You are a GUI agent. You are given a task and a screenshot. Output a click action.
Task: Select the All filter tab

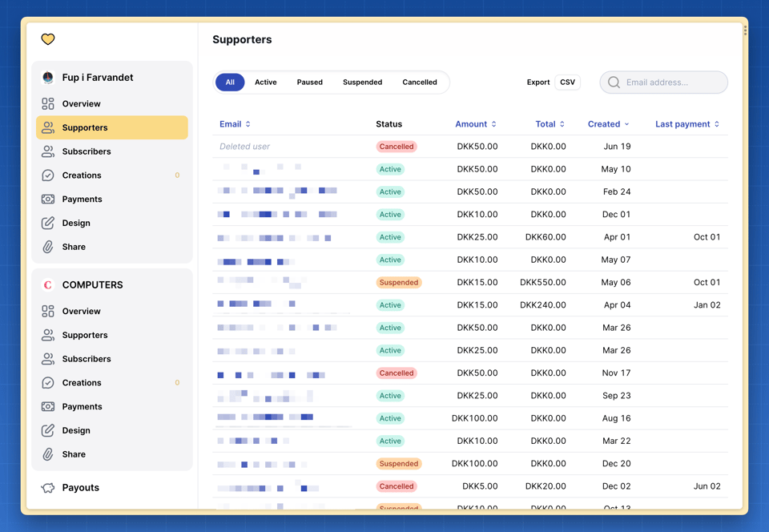click(x=230, y=83)
